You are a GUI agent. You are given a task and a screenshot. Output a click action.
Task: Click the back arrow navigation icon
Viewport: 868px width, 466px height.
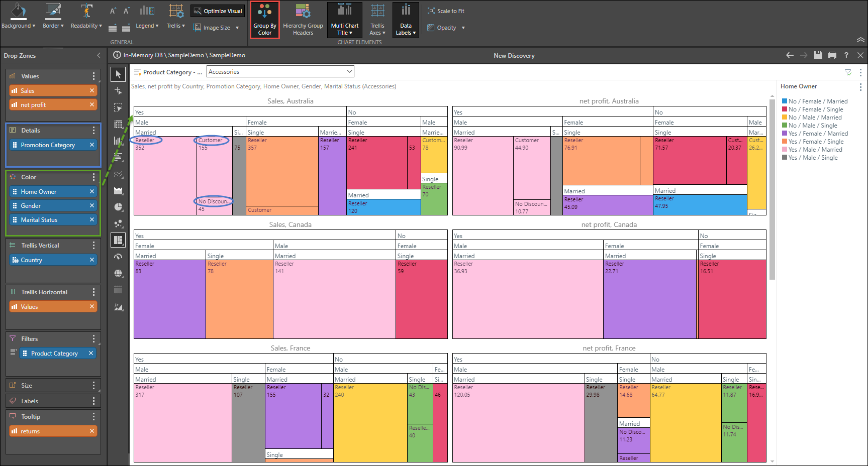(x=790, y=55)
